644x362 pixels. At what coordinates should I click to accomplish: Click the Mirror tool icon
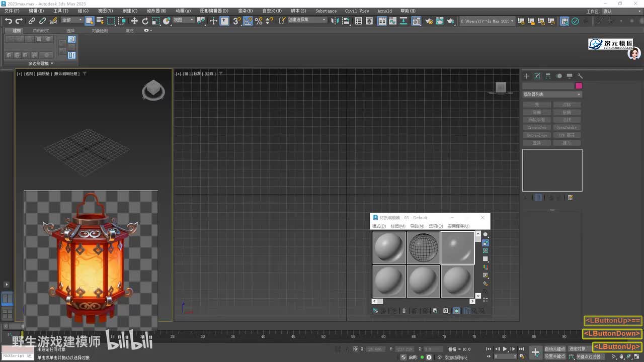tap(336, 21)
